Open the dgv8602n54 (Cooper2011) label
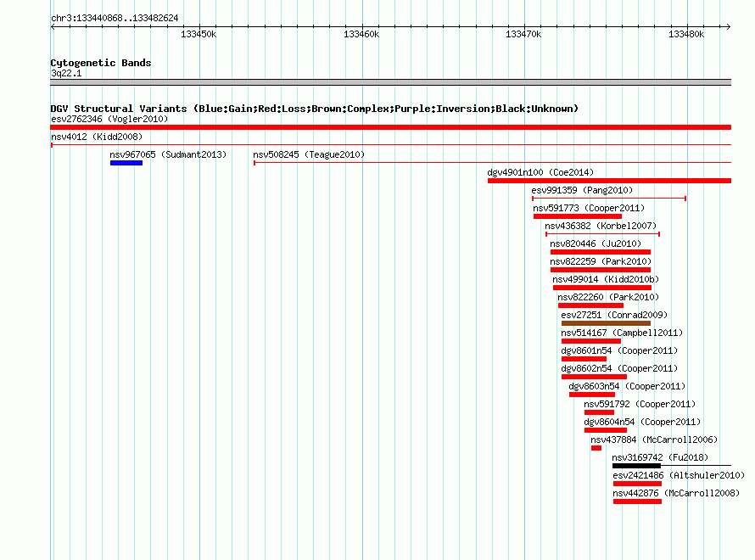The width and height of the screenshot is (755, 560). click(x=620, y=368)
